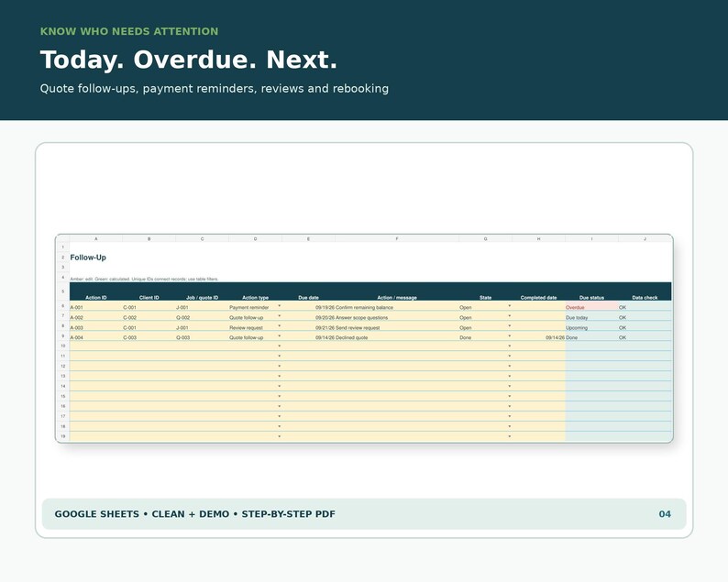Open State dropdown in empty row 14
The height and width of the screenshot is (582, 728).
[x=509, y=387]
